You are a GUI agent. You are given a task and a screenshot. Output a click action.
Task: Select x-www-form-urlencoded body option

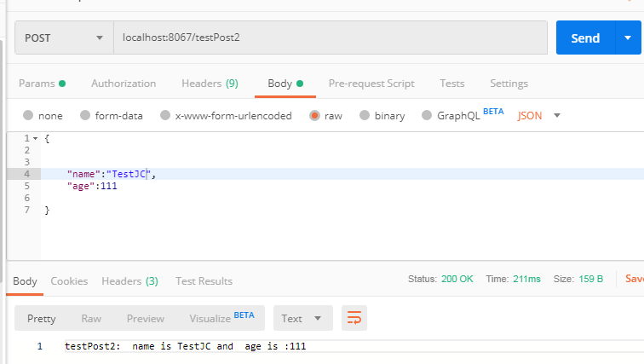226,115
